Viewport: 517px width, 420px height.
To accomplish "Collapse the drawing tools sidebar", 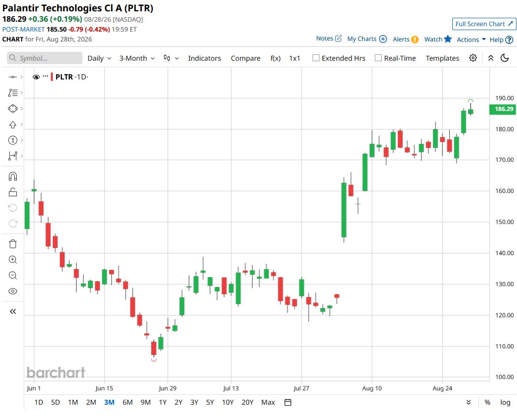I will 12,311.
